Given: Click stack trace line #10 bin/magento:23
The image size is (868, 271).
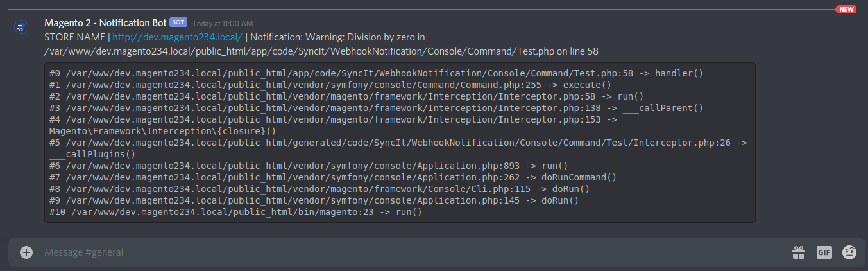Looking at the screenshot, I should click(x=235, y=212).
